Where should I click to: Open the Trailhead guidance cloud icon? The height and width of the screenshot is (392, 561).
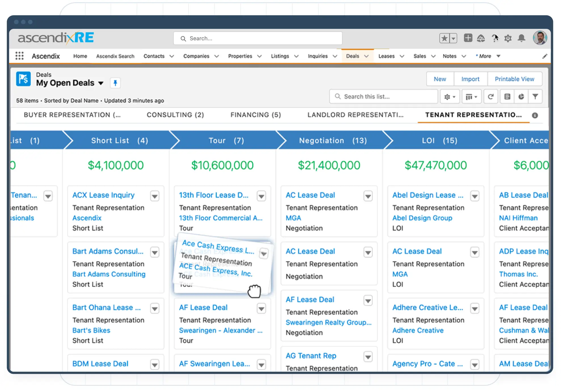(481, 38)
